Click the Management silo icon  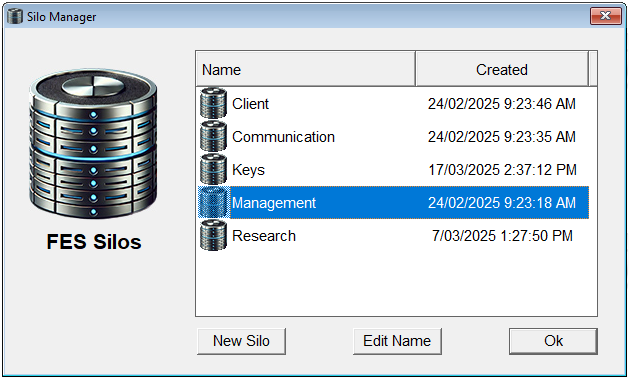213,203
